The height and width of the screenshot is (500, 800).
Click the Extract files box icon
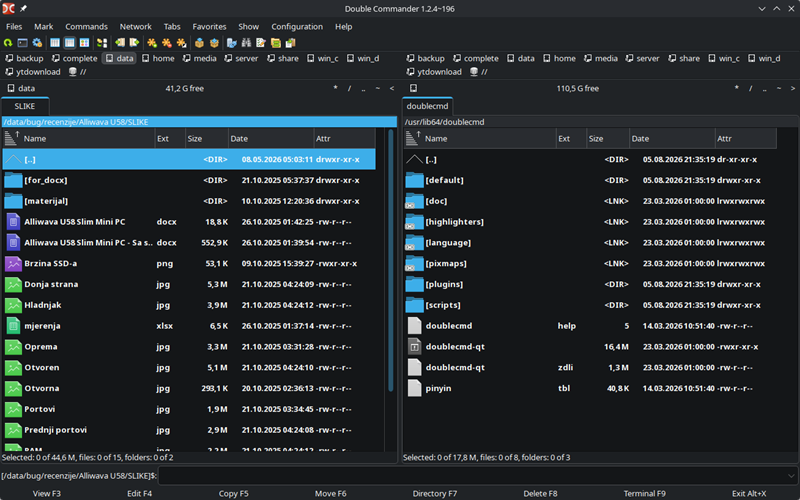click(214, 43)
